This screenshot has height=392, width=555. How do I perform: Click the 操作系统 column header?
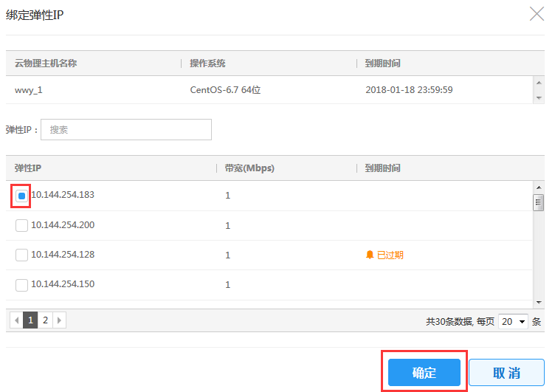coord(207,63)
